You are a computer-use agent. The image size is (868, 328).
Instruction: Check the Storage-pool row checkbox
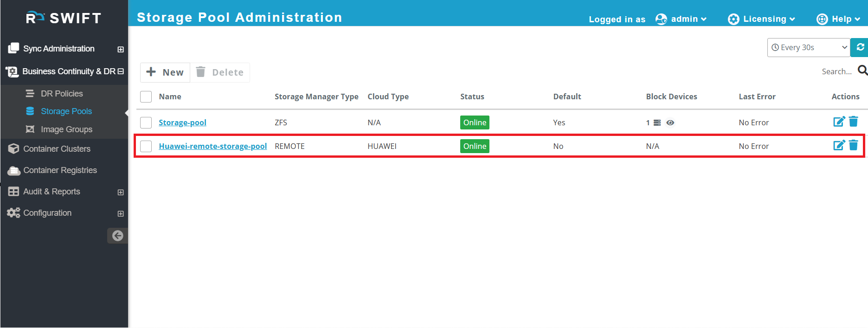(x=146, y=122)
